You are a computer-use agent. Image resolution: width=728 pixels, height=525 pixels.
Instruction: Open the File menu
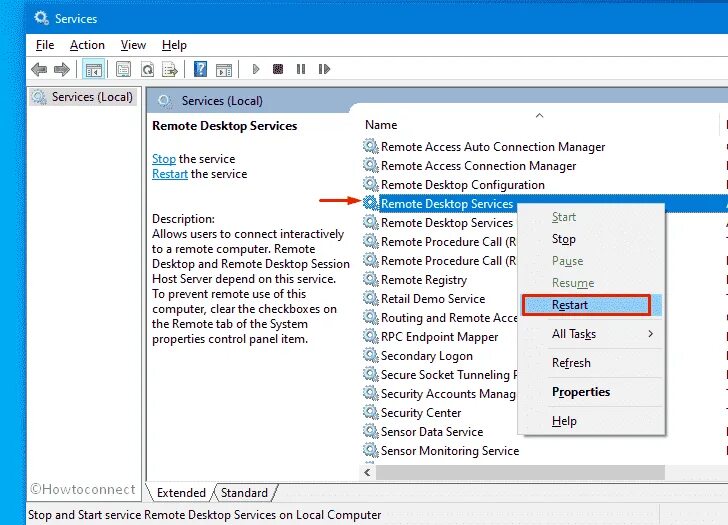[45, 45]
